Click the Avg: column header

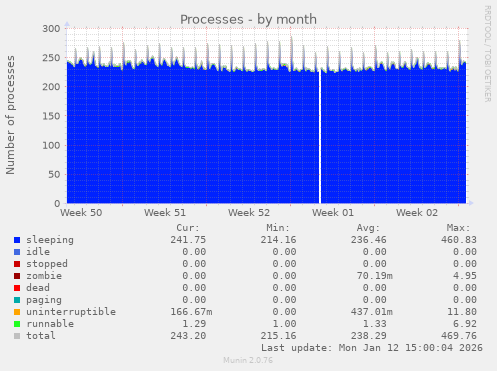pyautogui.click(x=368, y=228)
